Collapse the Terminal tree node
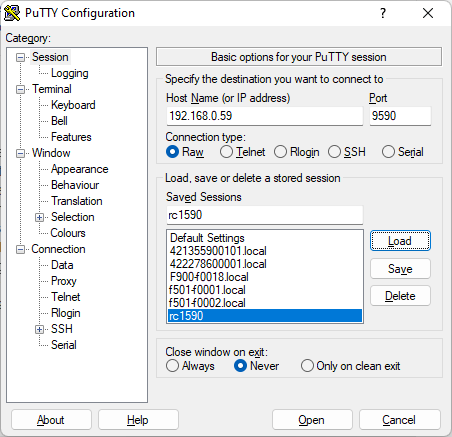The image size is (452, 437). 21,89
